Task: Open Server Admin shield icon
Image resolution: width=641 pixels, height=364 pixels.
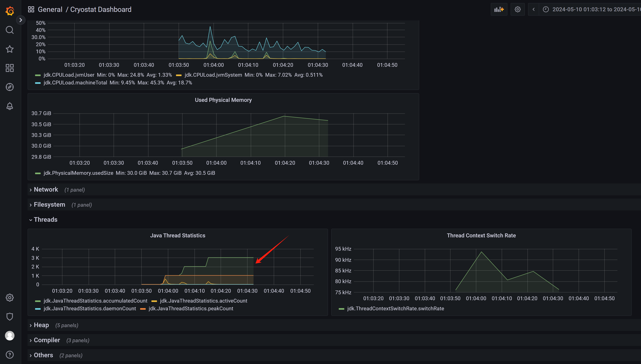Action: (10, 316)
